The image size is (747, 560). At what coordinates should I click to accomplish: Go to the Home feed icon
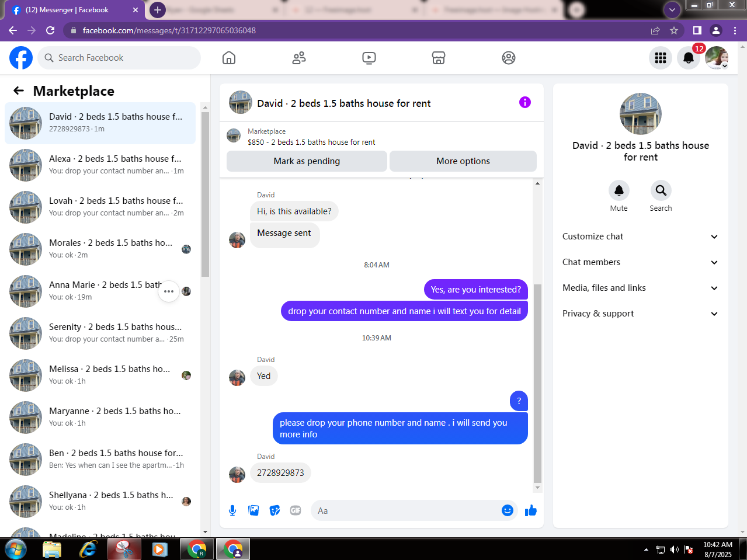[229, 58]
